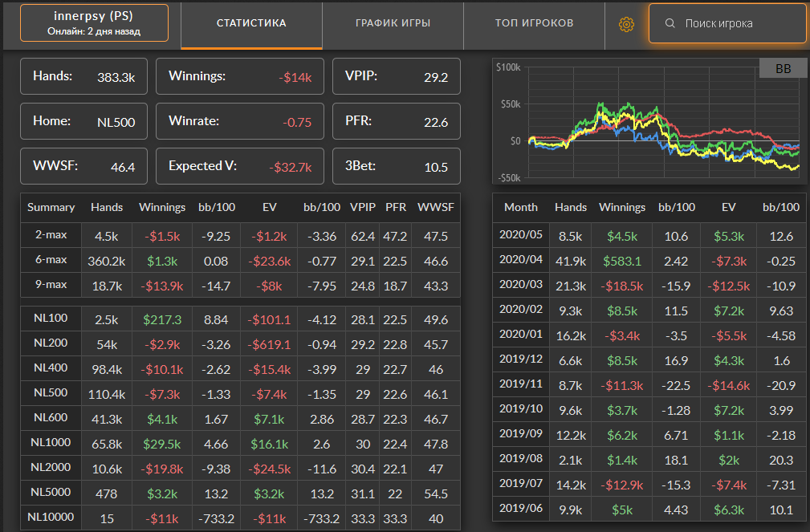Click the search magnifier icon
The image size is (810, 532).
coord(670,23)
